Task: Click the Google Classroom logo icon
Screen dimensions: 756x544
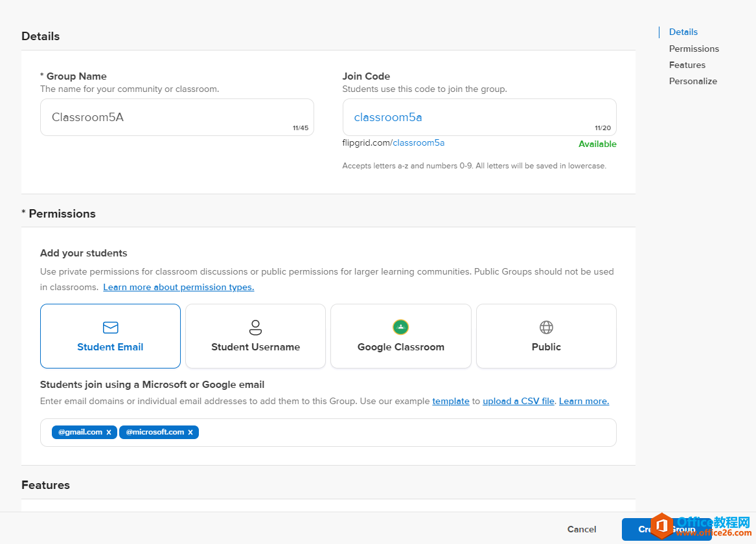Action: click(x=400, y=327)
